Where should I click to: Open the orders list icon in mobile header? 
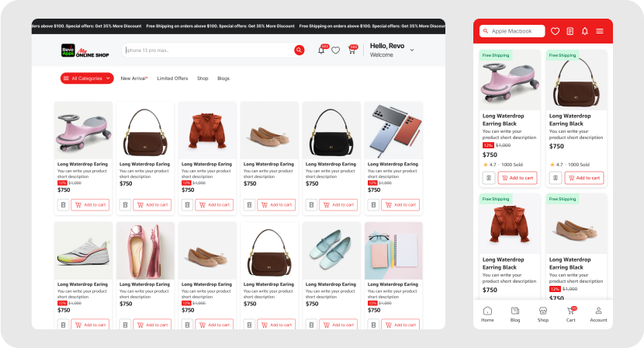pos(570,31)
